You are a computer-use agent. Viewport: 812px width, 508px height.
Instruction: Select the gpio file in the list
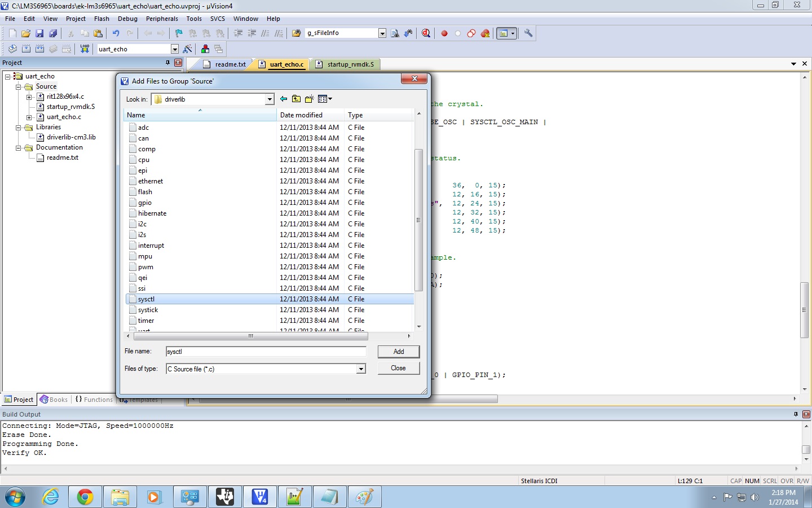coord(145,203)
